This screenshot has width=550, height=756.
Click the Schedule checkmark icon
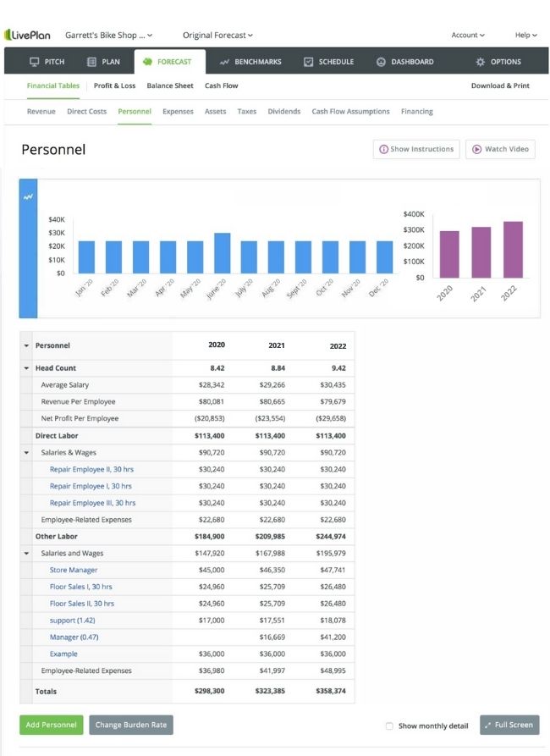tap(309, 62)
